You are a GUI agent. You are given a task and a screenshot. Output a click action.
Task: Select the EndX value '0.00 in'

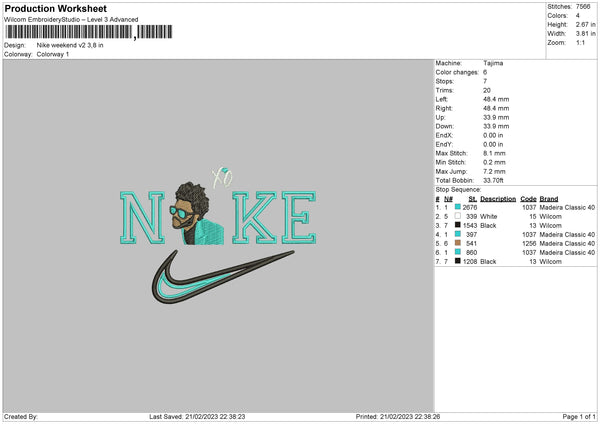(493, 135)
